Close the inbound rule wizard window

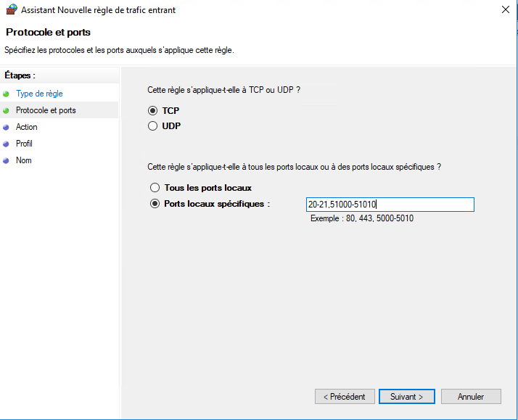(506, 9)
